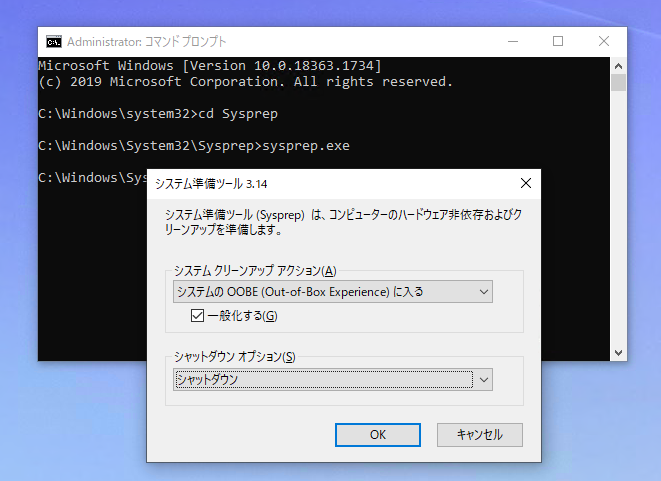Close the Command Prompt window
The image size is (661, 481).
(x=604, y=41)
